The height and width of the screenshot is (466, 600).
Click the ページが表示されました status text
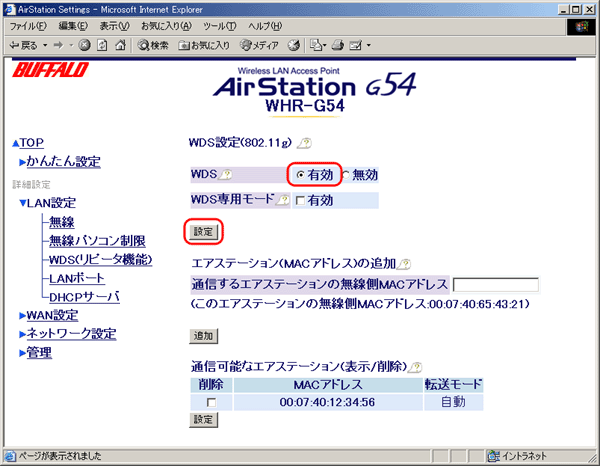[x=60, y=456]
